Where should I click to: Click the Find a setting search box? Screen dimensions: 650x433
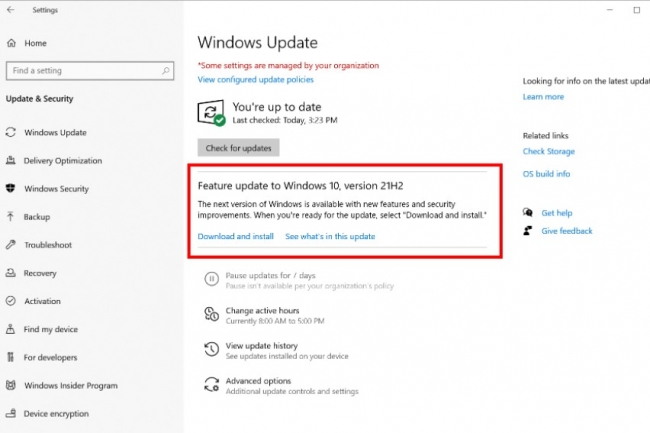(x=90, y=70)
